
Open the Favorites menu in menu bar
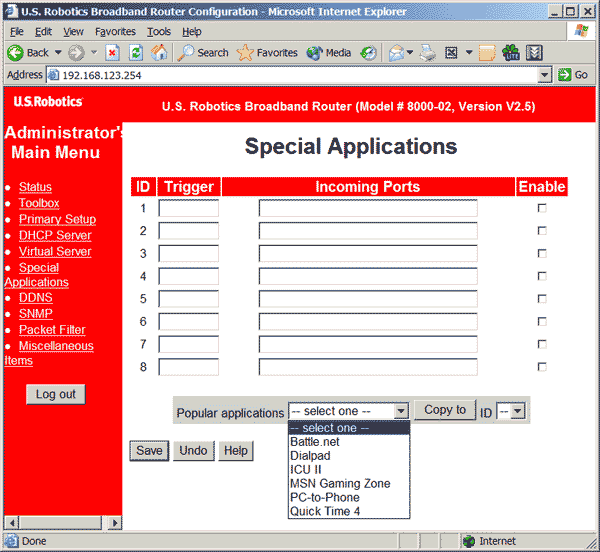click(x=115, y=32)
